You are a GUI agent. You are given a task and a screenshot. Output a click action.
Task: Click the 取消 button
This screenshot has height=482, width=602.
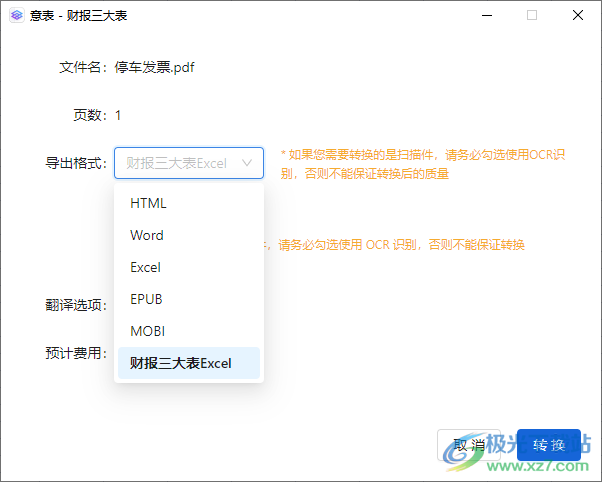tap(469, 445)
